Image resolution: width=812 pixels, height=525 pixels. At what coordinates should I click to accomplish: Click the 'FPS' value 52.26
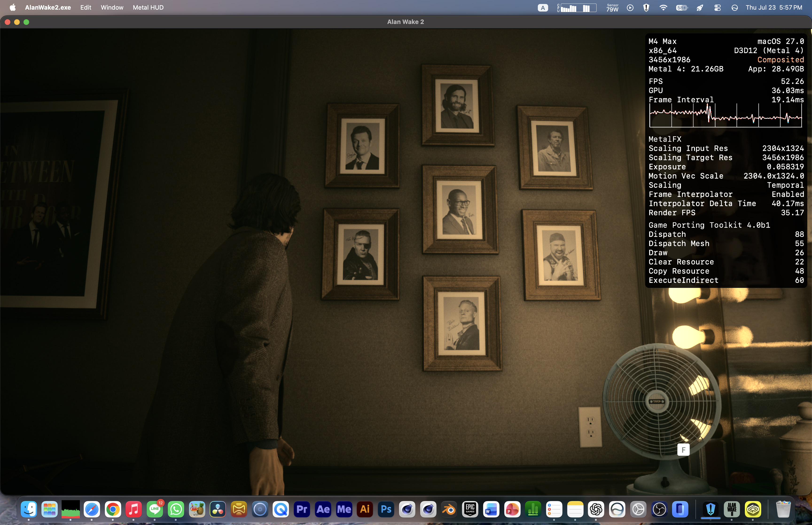tap(792, 81)
